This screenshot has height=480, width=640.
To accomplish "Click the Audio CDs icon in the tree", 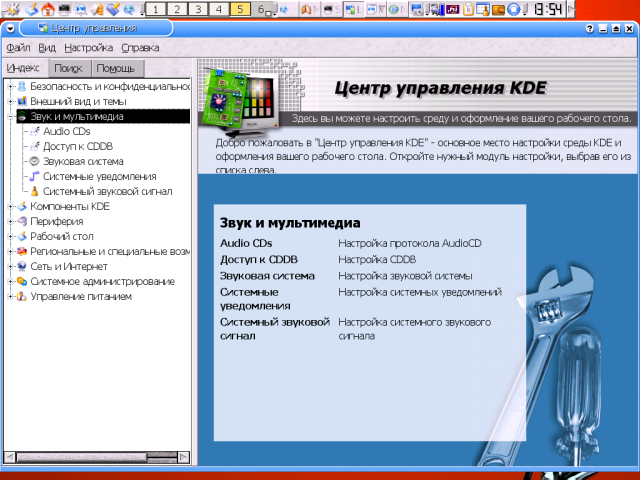I will (x=34, y=131).
